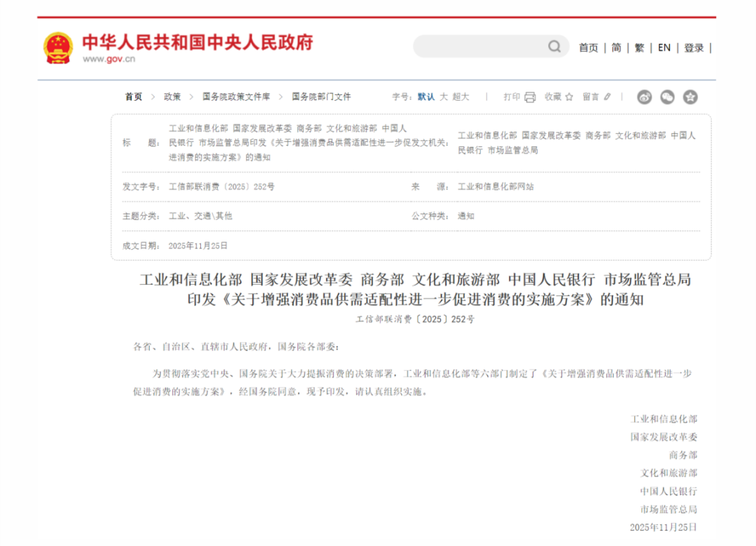The image size is (756, 546).
Task: Click the favorite (收藏) star icon
Action: point(569,97)
